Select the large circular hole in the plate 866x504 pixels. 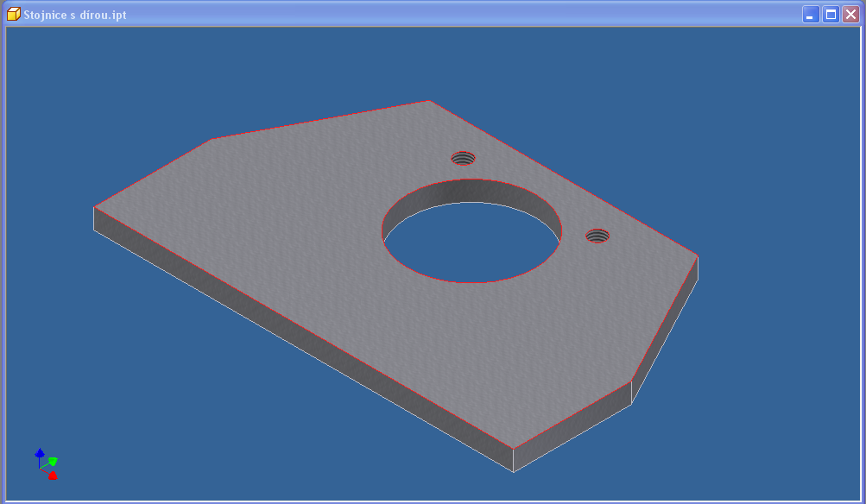pos(471,230)
